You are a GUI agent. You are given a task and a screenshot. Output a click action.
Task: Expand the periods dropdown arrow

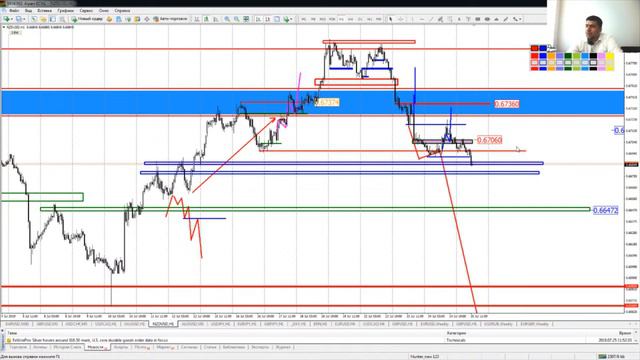point(291,19)
